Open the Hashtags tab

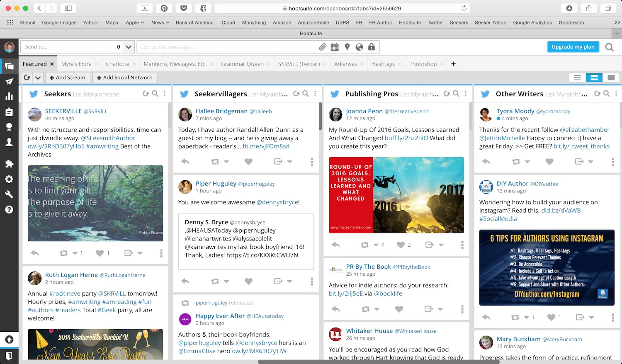coord(383,64)
